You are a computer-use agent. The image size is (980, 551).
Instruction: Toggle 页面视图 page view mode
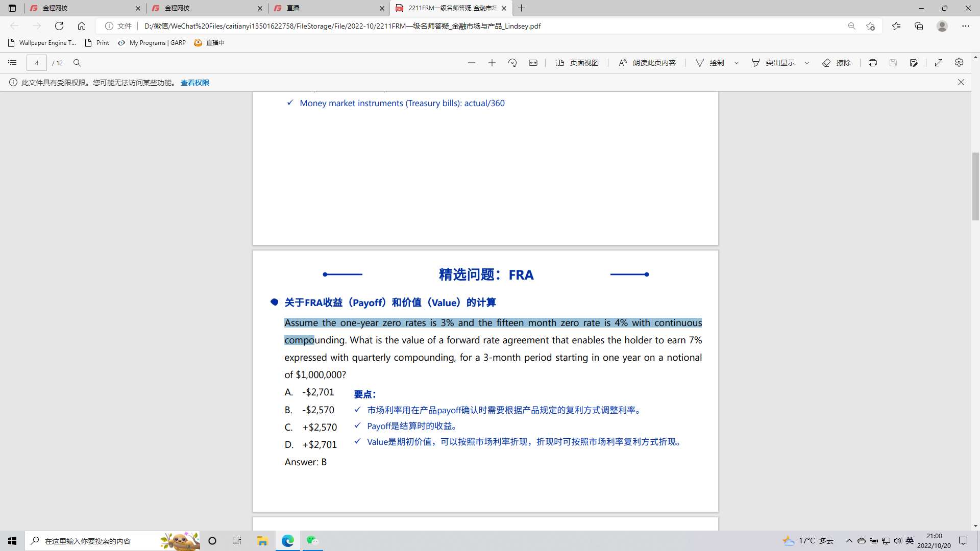pyautogui.click(x=577, y=63)
